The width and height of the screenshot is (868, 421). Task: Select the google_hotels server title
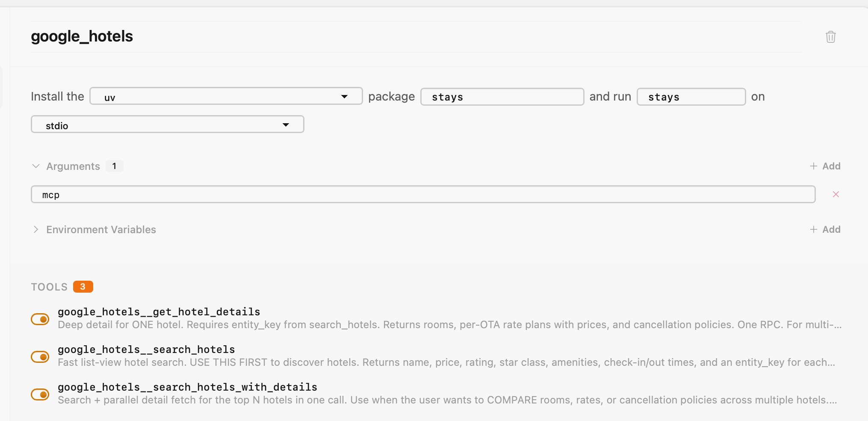click(x=82, y=36)
